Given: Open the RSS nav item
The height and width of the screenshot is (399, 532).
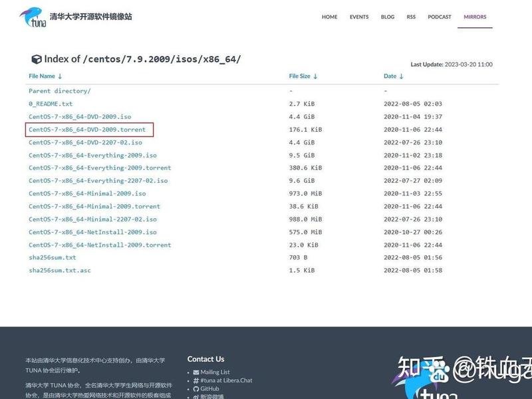Looking at the screenshot, I should [411, 17].
